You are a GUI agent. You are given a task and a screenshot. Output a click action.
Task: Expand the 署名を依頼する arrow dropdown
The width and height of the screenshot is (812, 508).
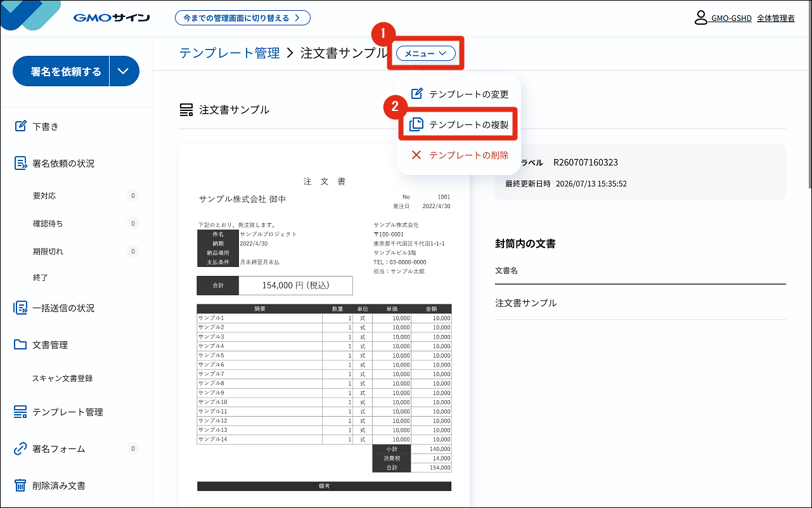pos(124,72)
